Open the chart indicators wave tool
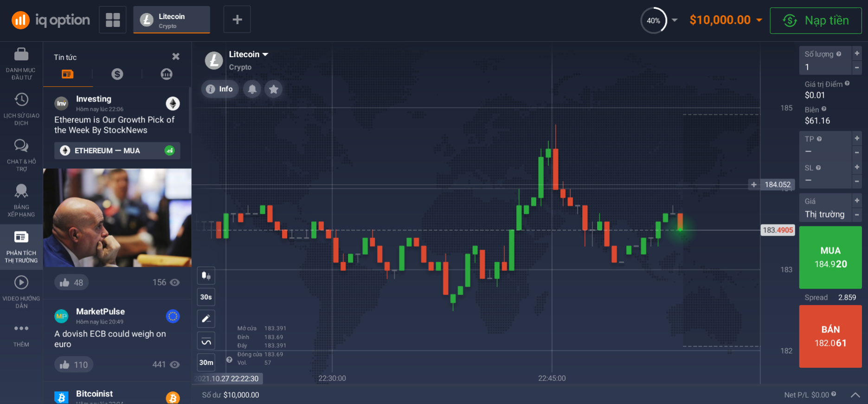Screen dimensions: 868x404 [206, 342]
